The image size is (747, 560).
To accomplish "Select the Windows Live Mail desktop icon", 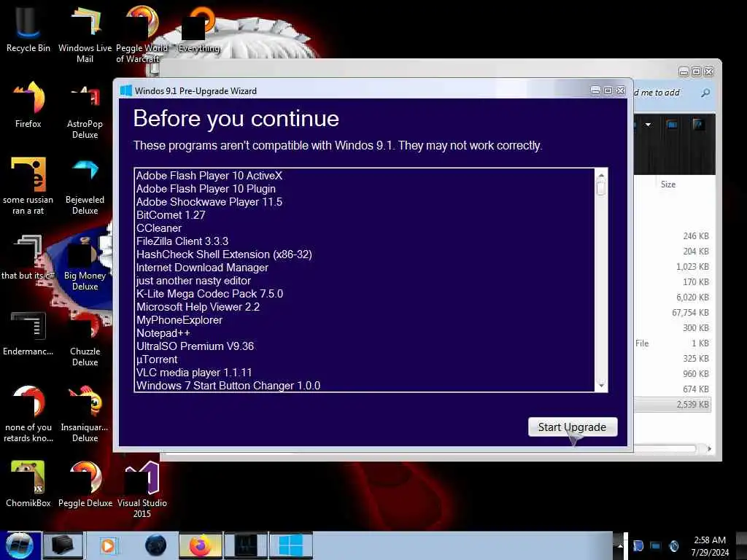I will pos(85,34).
